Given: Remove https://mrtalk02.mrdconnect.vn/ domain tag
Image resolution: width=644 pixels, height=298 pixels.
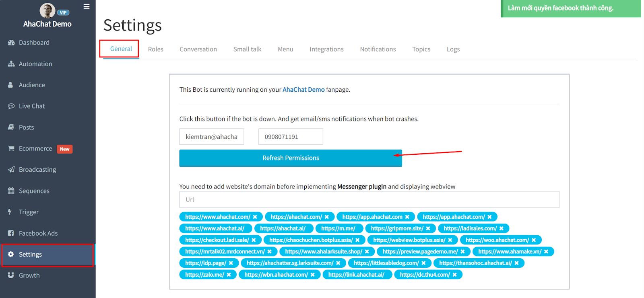Looking at the screenshot, I should point(270,252).
